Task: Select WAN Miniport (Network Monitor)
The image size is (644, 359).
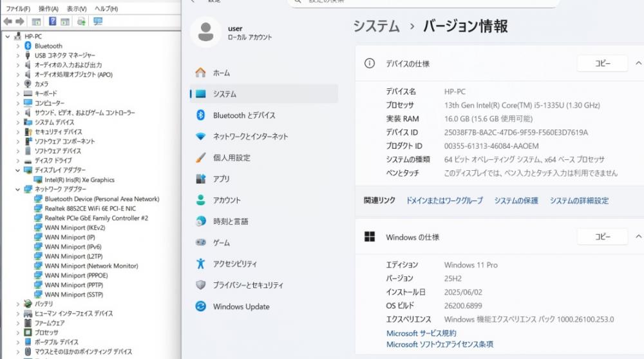Action: [91, 266]
